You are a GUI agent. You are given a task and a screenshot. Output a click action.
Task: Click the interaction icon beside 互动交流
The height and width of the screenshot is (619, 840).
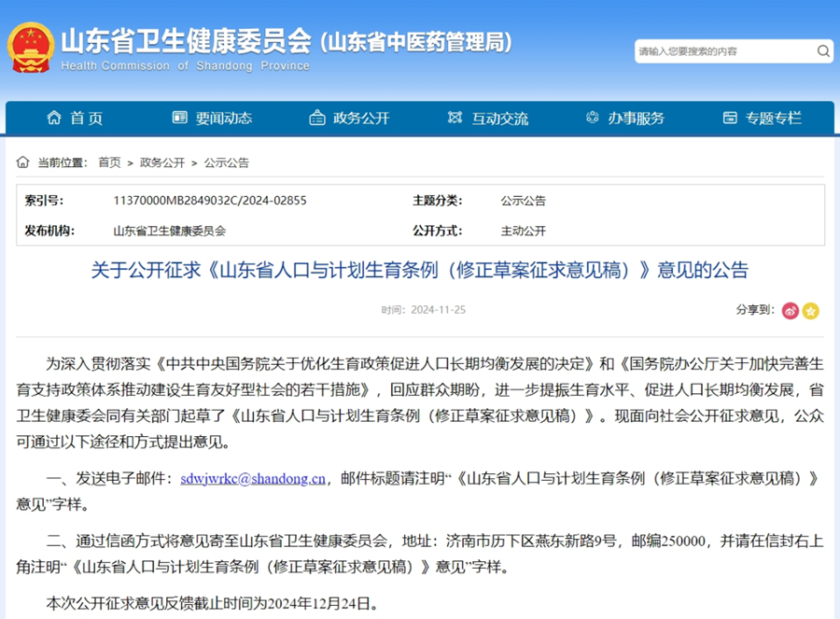click(x=455, y=118)
